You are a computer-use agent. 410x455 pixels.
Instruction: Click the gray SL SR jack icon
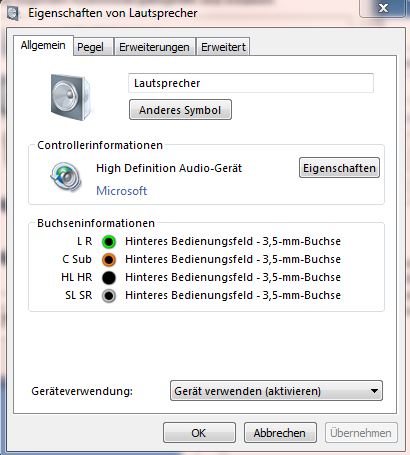pyautogui.click(x=109, y=296)
